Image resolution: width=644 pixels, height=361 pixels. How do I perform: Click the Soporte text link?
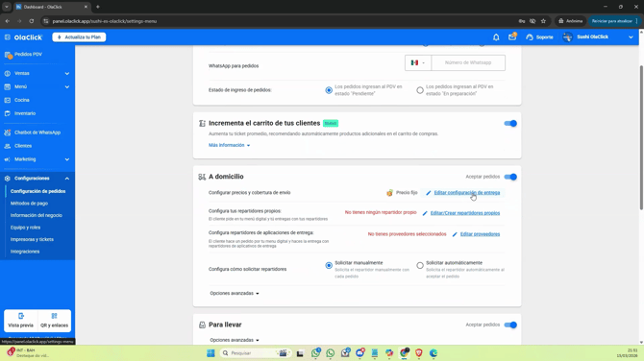pos(545,37)
